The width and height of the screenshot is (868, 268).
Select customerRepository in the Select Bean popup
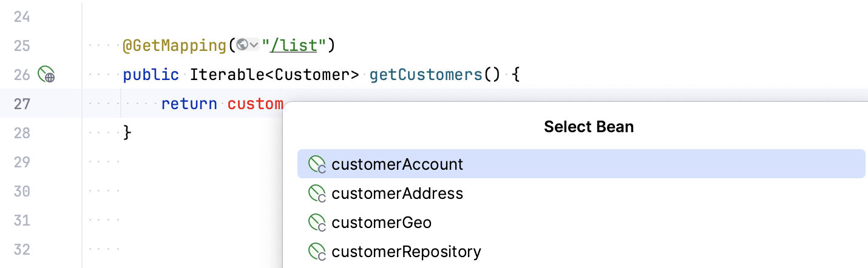[406, 252]
